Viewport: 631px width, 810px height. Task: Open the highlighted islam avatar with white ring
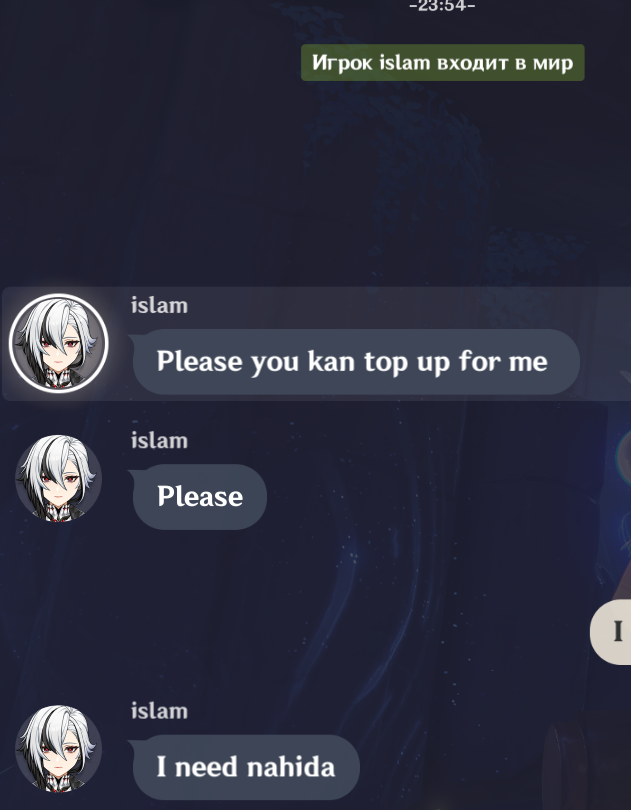coord(58,344)
